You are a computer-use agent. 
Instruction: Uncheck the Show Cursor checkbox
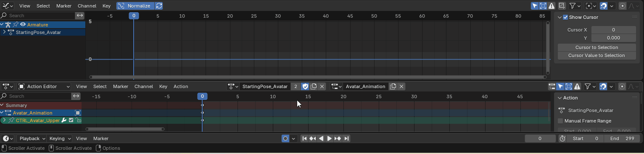coord(565,17)
